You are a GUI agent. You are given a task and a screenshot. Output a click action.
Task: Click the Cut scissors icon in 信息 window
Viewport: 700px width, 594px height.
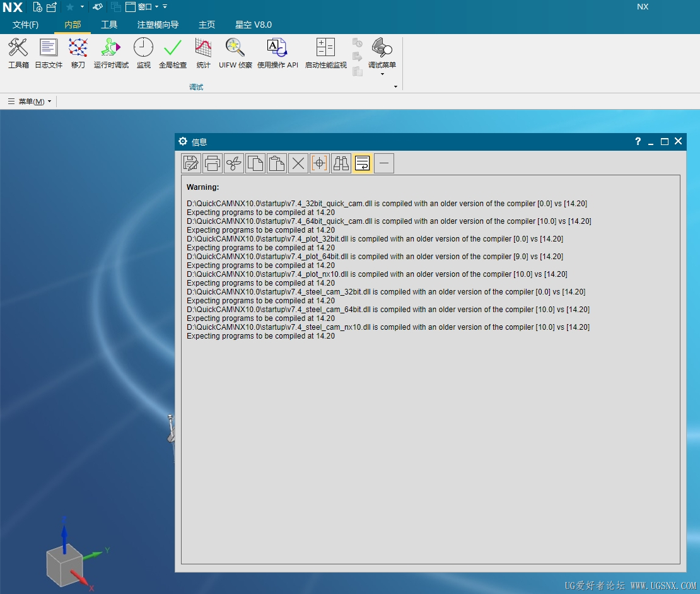234,163
